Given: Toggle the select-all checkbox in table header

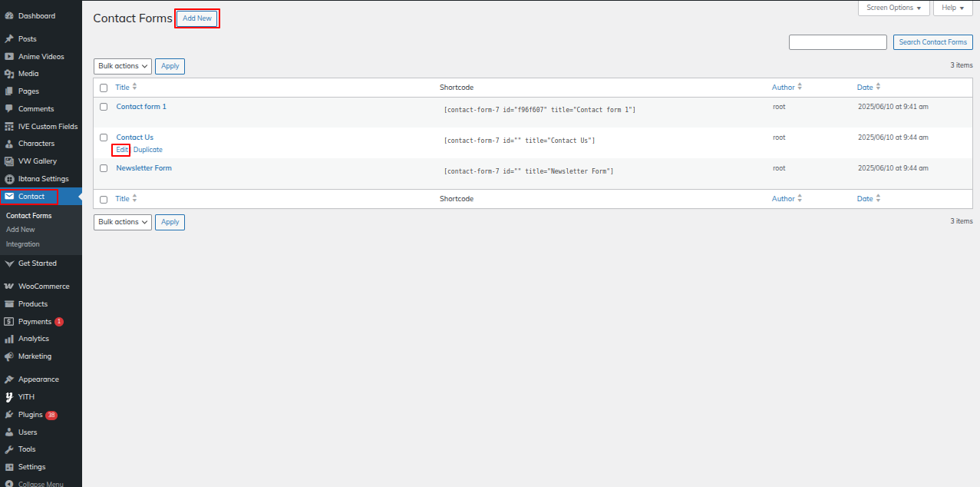Looking at the screenshot, I should click(104, 88).
